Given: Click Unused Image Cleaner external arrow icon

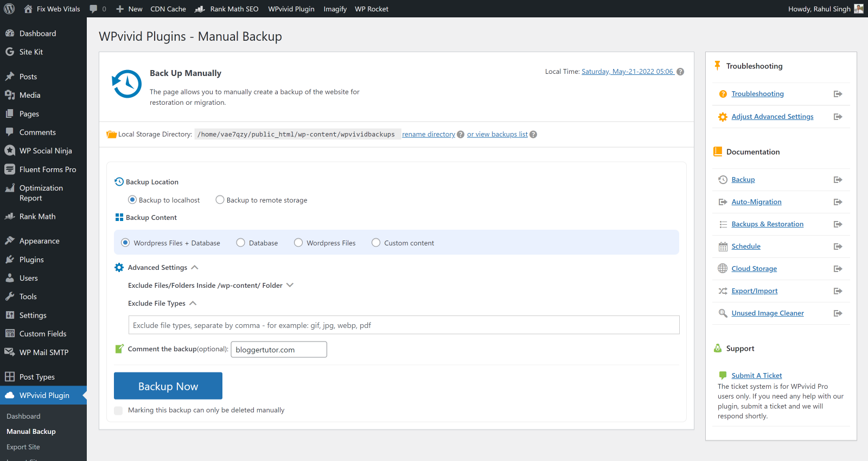Looking at the screenshot, I should tap(838, 313).
